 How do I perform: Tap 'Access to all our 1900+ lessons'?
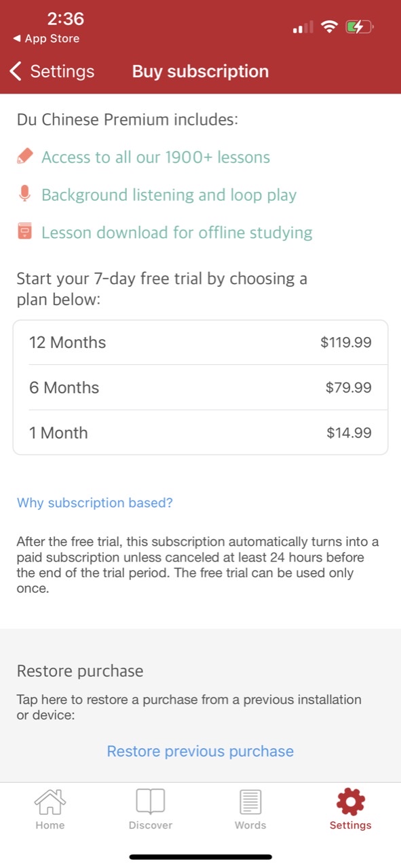(x=155, y=157)
